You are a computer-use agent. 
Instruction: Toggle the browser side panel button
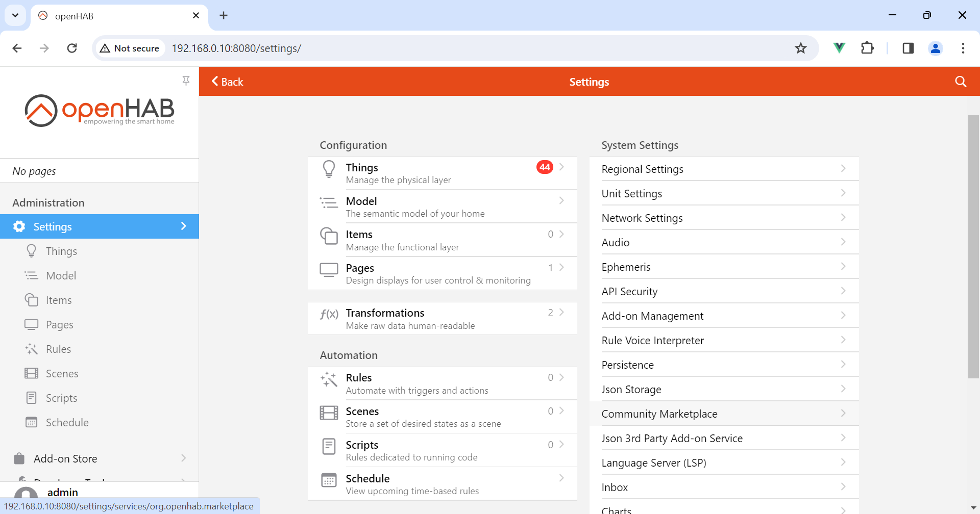(908, 48)
